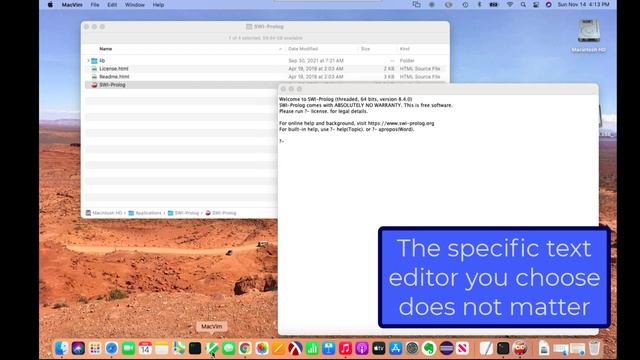The width and height of the screenshot is (640, 360).
Task: Open Wi-Fi status in menu bar
Action: pyautogui.click(x=510, y=4)
